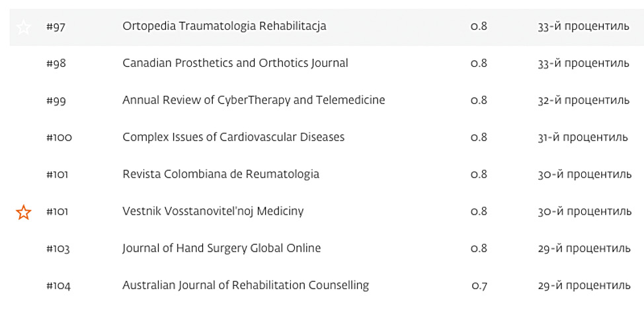The width and height of the screenshot is (644, 309).
Task: Click percentile for Journal of Hand Surgery
Action: pos(584,248)
